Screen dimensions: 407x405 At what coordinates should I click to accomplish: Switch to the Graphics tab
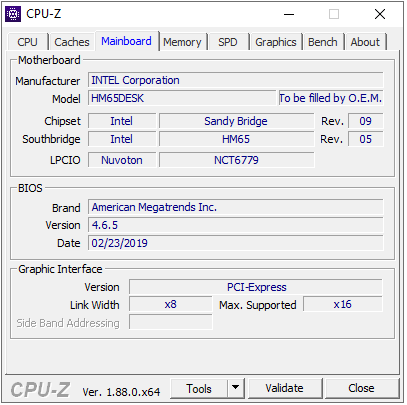tap(276, 42)
